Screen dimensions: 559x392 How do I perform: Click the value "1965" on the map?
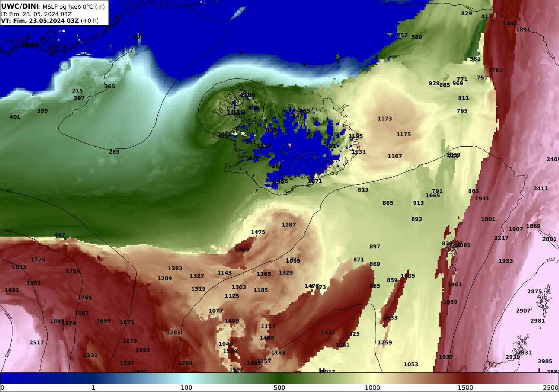57,321
